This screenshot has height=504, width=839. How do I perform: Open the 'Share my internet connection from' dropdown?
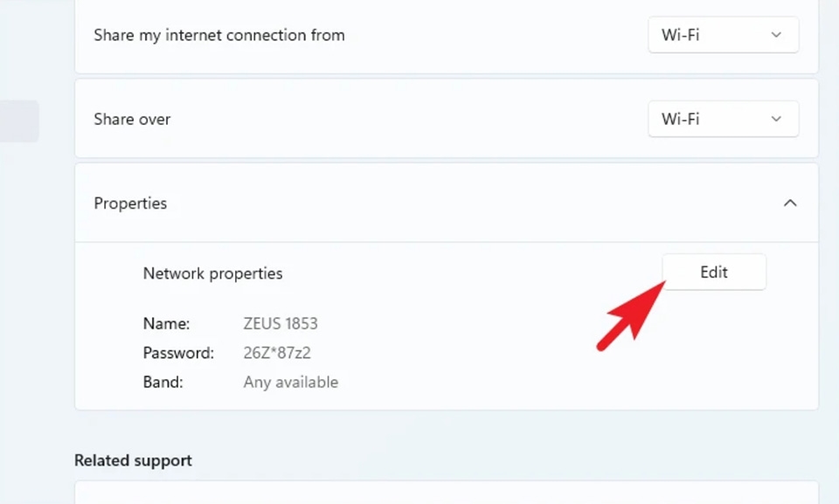(723, 35)
